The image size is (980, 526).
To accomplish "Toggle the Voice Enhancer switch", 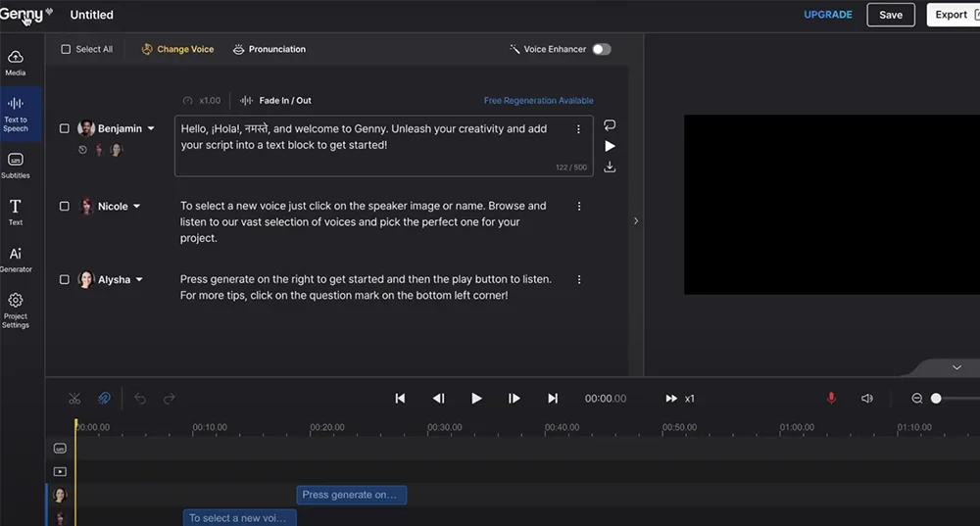I will [x=601, y=49].
